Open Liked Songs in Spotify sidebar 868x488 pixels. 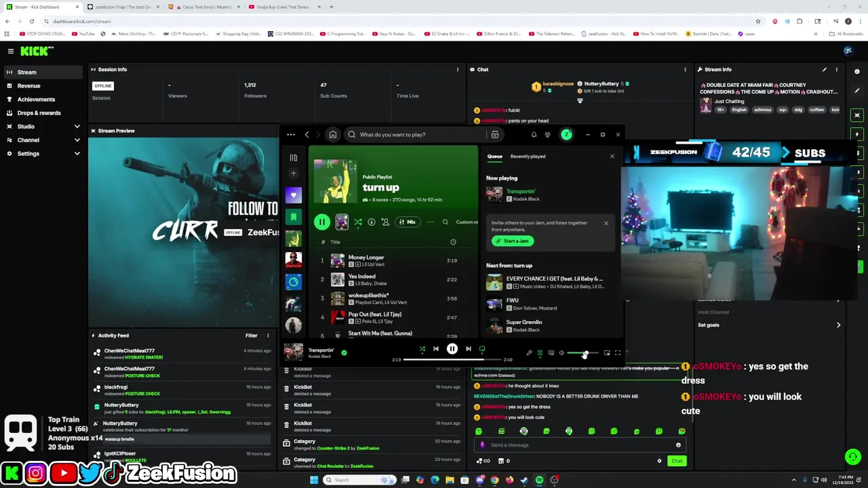click(x=294, y=195)
